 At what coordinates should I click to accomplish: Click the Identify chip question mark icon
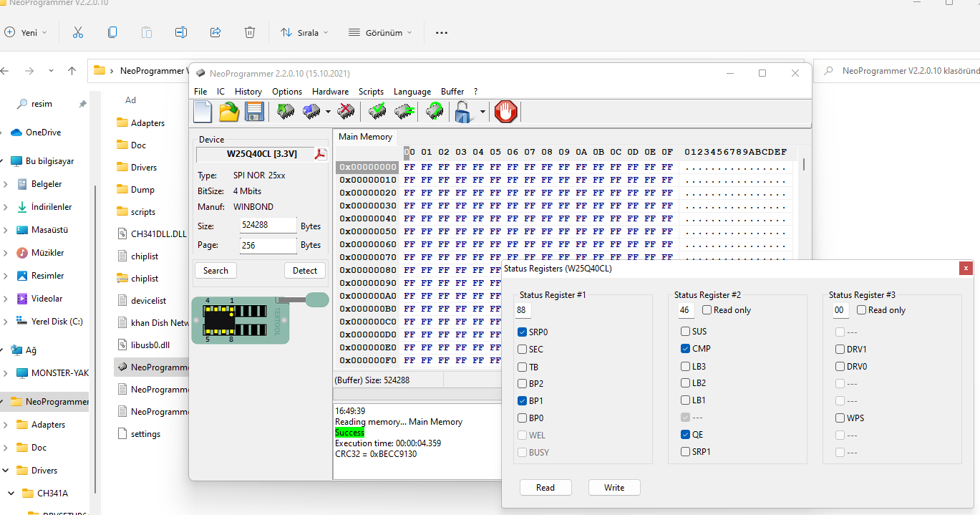pos(434,112)
